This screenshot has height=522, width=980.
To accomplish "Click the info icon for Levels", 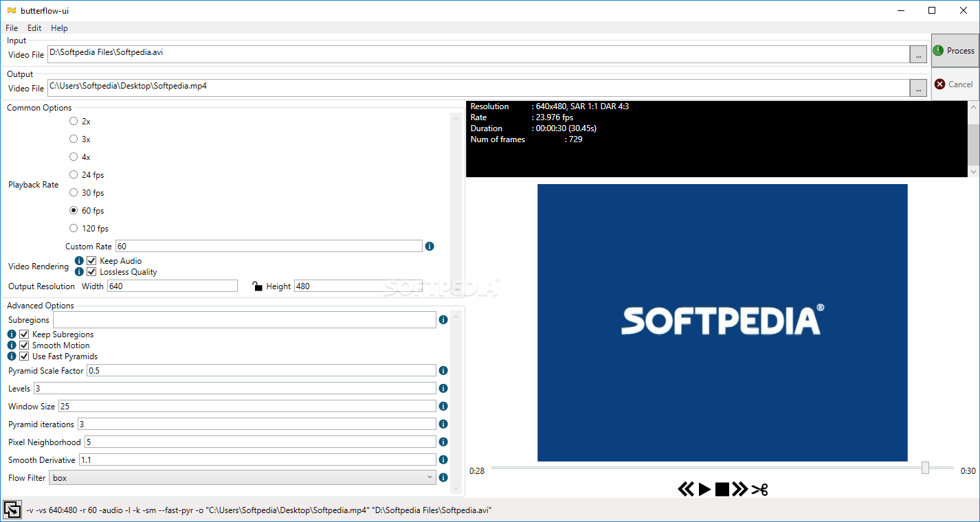I will (443, 389).
